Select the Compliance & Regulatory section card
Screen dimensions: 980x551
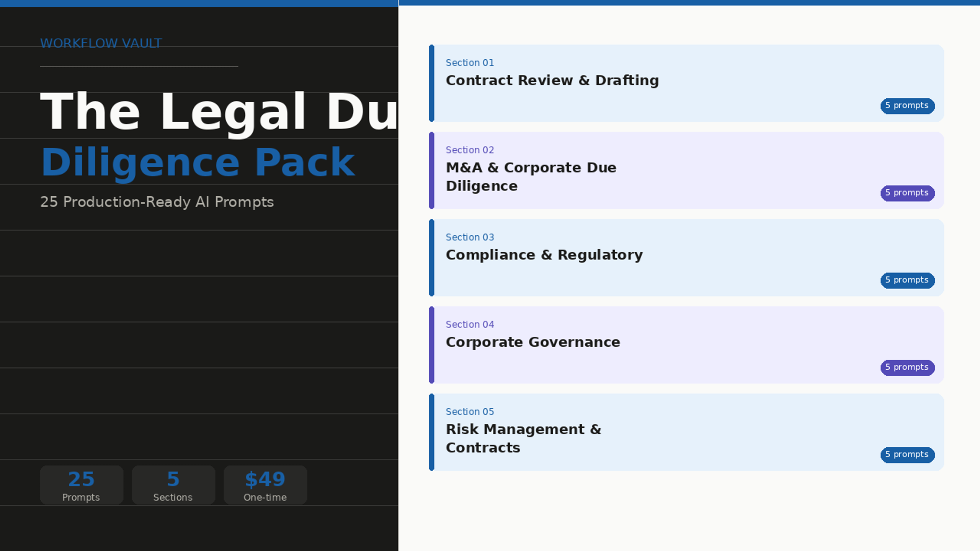686,258
